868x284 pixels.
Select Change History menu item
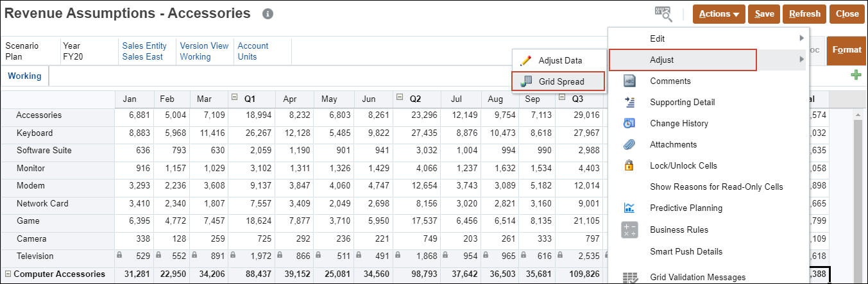679,124
